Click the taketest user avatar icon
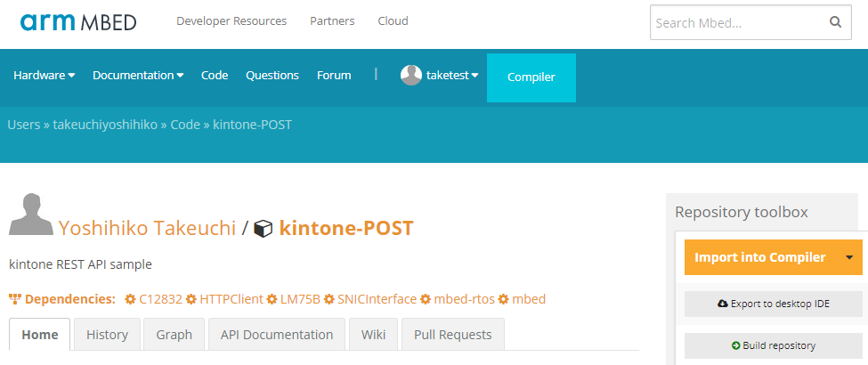The image size is (868, 365). [410, 76]
